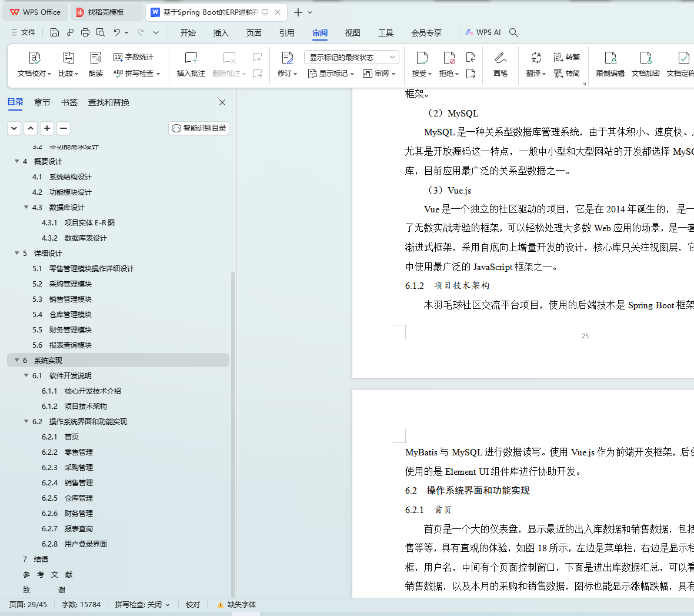This screenshot has height=616, width=694.
Task: Open the 开始 ribbon tab
Action: pos(188,33)
